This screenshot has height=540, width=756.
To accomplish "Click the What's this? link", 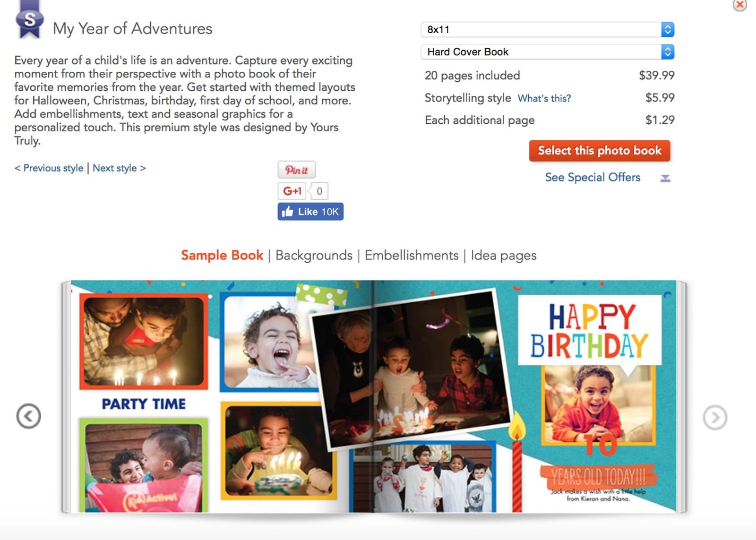I will (544, 98).
